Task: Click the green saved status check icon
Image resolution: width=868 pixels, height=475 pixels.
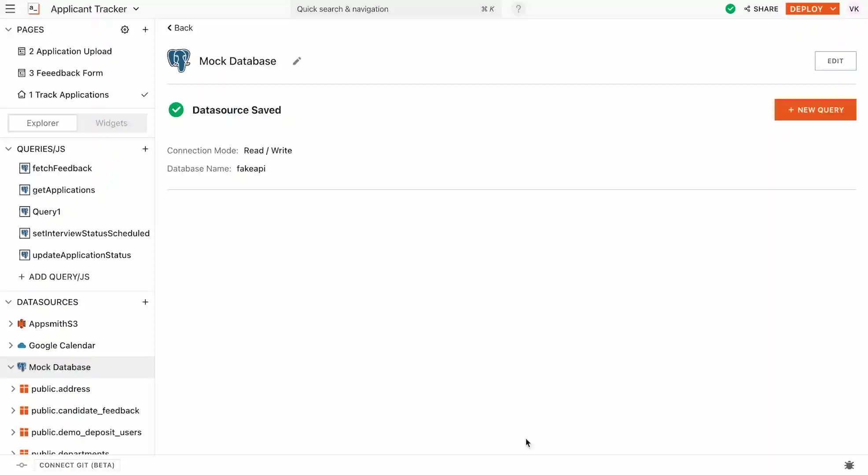Action: [730, 9]
